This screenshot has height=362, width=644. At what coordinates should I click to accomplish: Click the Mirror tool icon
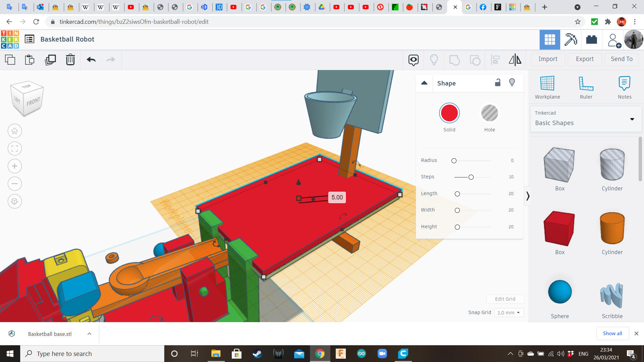515,60
